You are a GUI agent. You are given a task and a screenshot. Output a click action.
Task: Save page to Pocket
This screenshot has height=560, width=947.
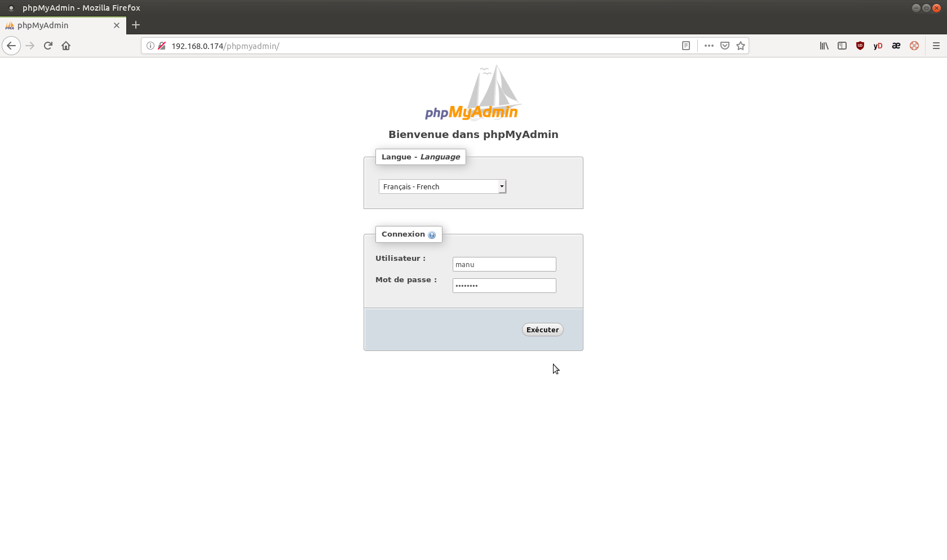pos(725,46)
